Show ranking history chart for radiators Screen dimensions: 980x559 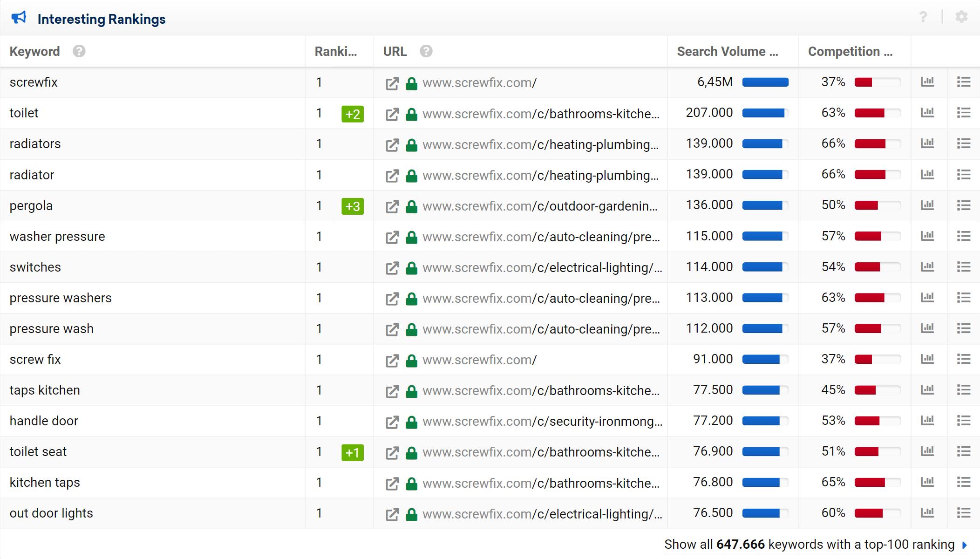pos(927,143)
